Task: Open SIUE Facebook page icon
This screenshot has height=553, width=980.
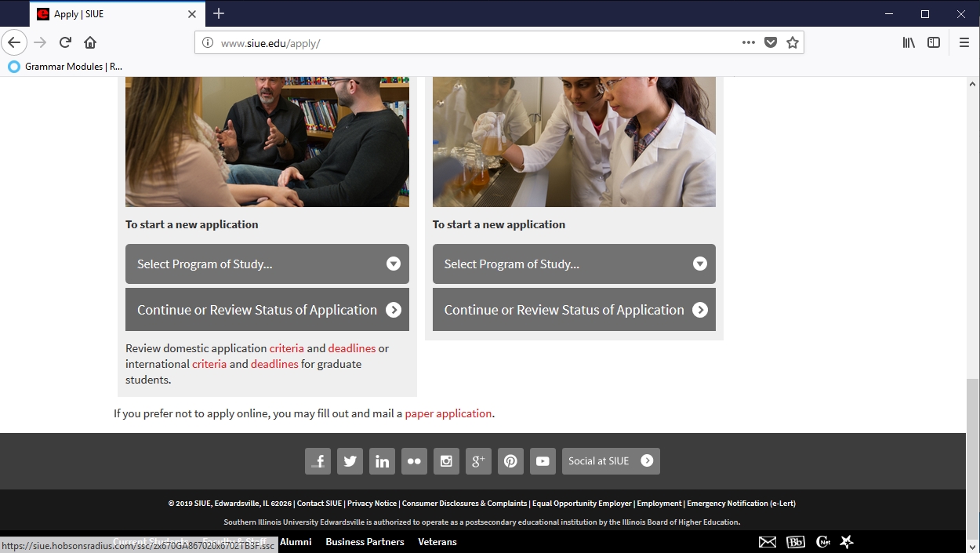Action: coord(318,461)
